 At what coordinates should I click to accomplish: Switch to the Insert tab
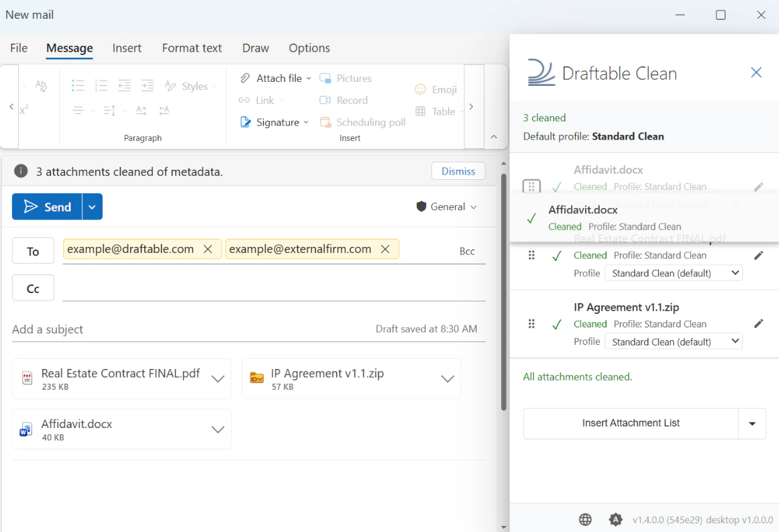[127, 48]
